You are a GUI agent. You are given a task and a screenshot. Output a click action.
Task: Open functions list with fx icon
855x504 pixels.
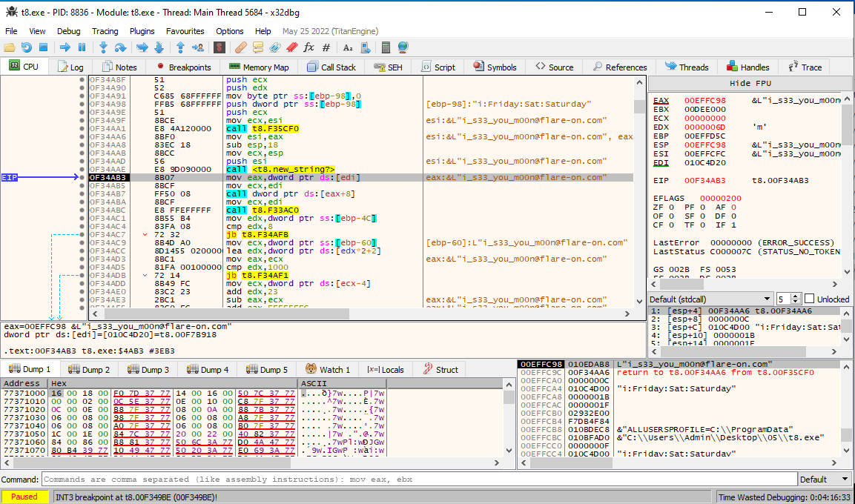(x=308, y=47)
